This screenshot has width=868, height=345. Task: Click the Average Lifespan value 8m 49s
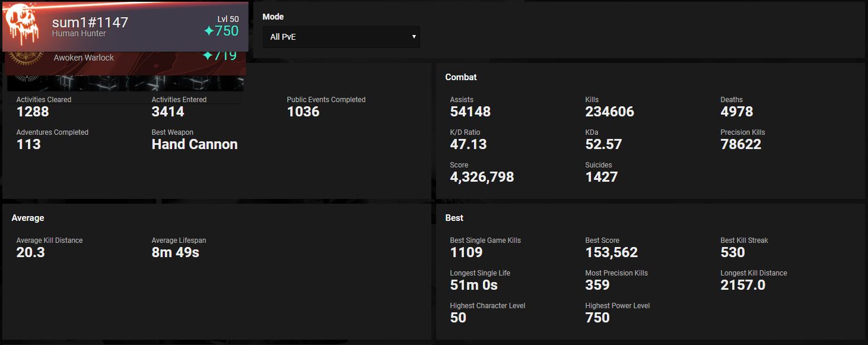coord(176,252)
